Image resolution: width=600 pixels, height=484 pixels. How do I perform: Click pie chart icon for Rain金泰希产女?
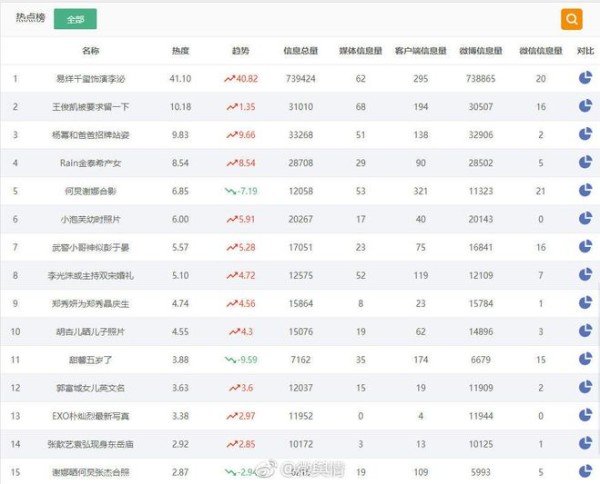[x=585, y=162]
